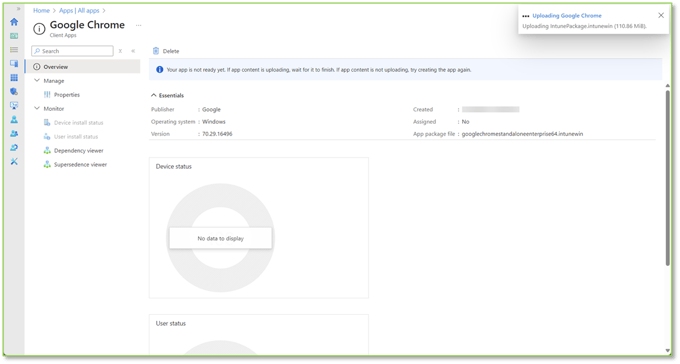Click Operating system value Windows

click(x=214, y=122)
